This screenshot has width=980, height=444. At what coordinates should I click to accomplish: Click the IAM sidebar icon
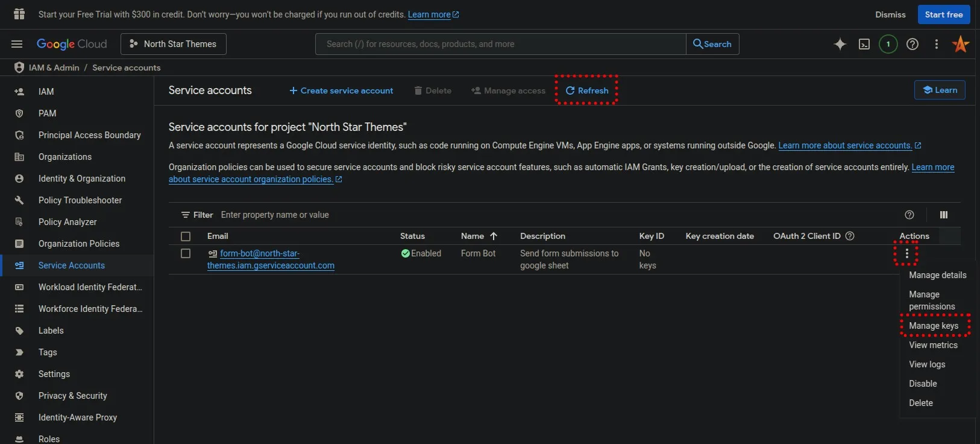point(19,92)
